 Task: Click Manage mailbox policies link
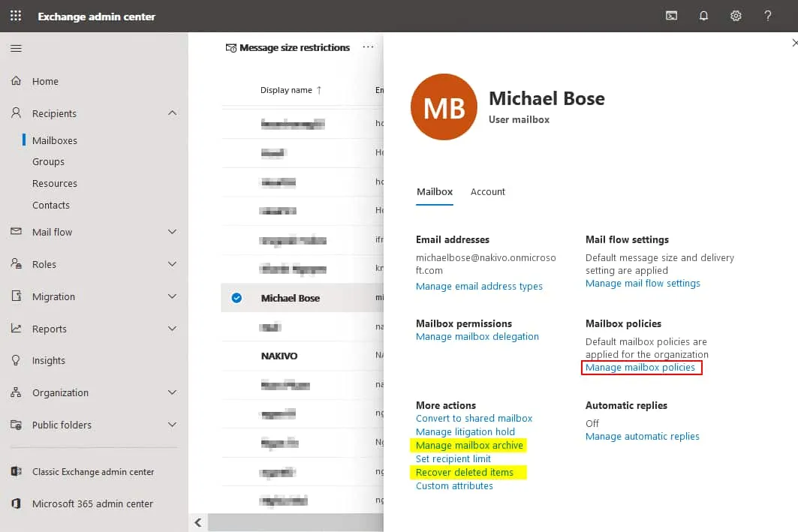pos(640,368)
